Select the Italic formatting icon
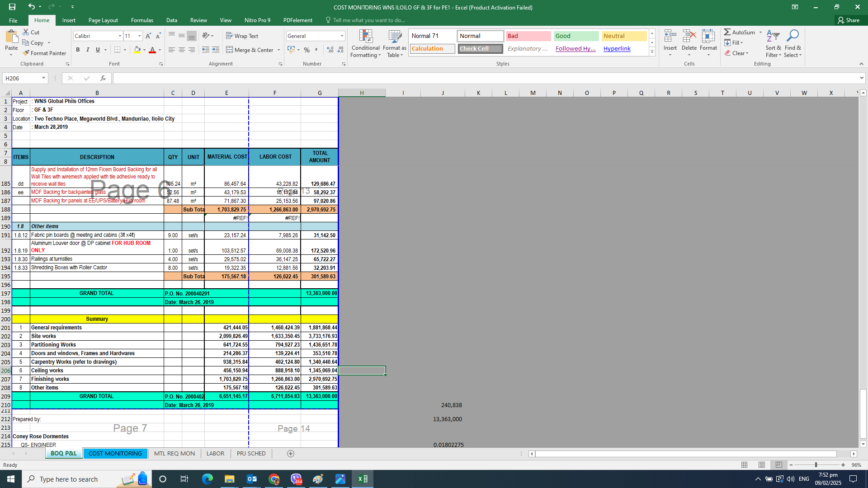 click(88, 50)
